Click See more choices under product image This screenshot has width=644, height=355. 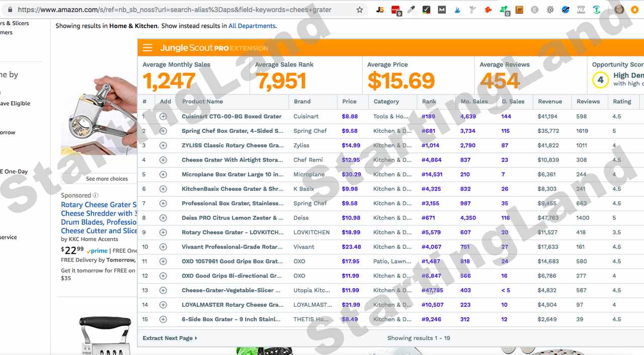point(107,179)
